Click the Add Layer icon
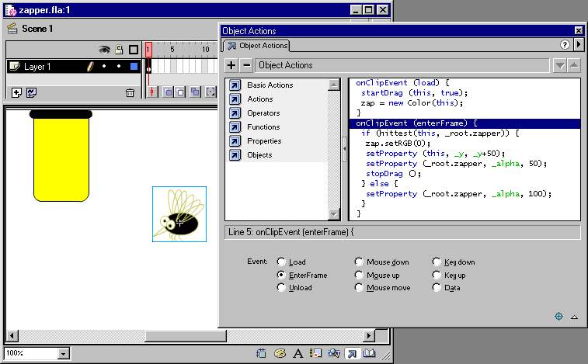Screen dimensions: 588x364 [x=17, y=92]
